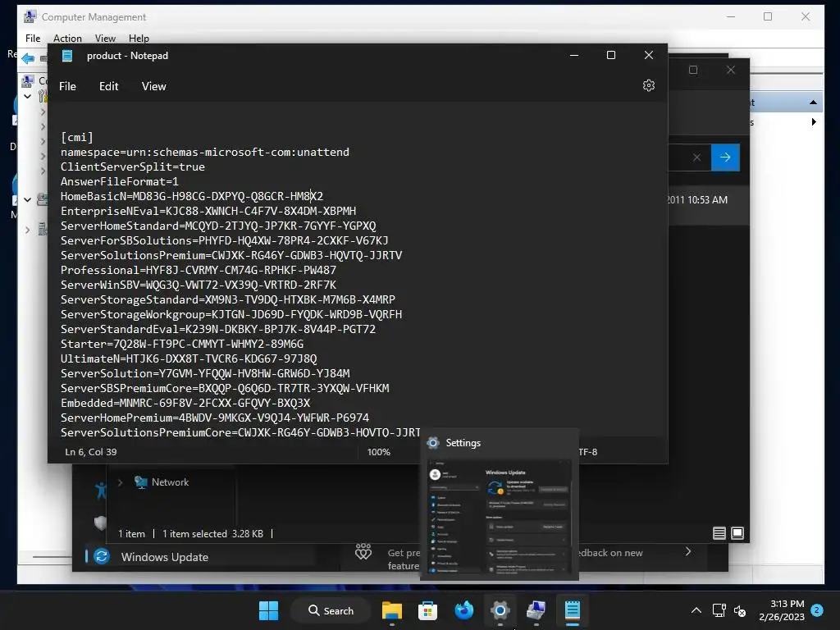Collapse the second tree section in Computer Management
This screenshot has height=630, width=840.
pyautogui.click(x=27, y=200)
